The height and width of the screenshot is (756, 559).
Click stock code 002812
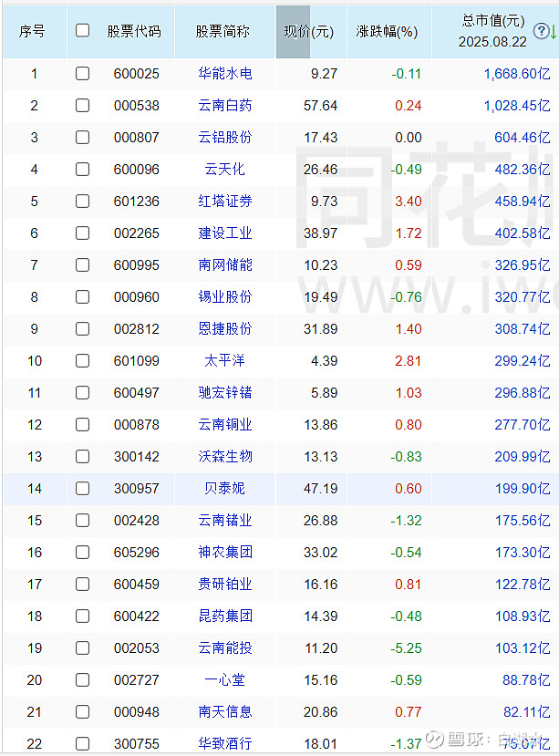(137, 329)
